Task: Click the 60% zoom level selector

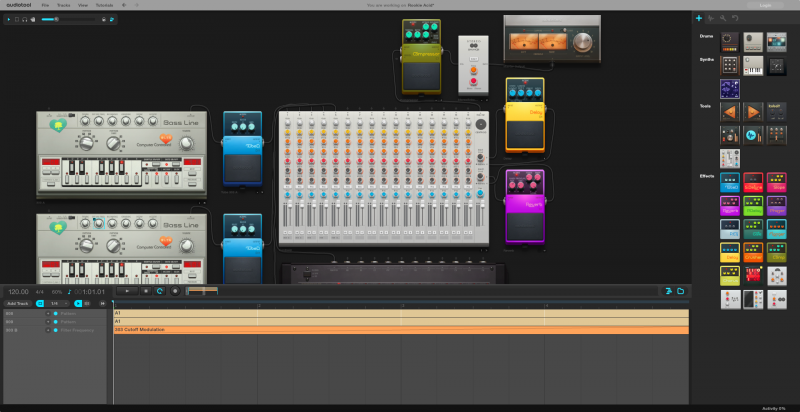Action: click(x=56, y=291)
